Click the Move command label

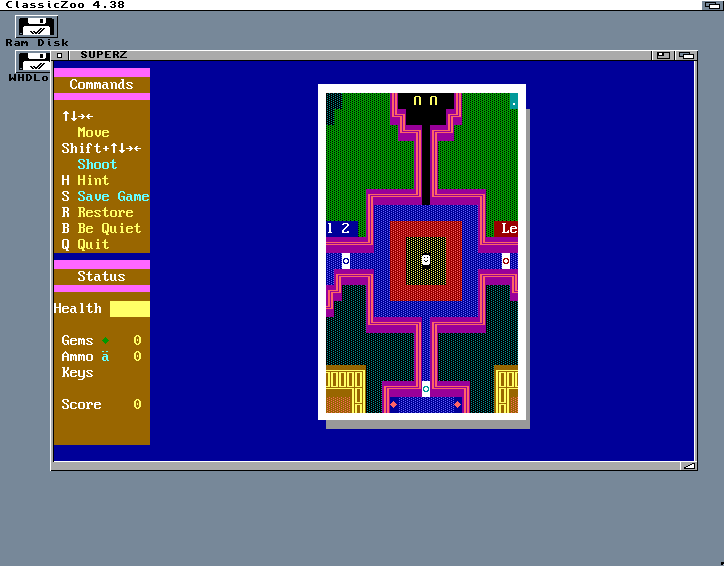pos(93,132)
